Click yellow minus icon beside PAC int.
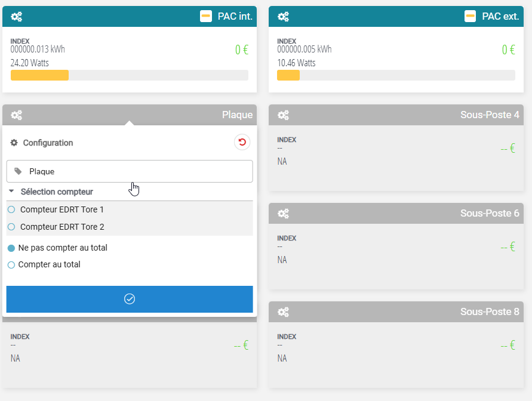 206,17
